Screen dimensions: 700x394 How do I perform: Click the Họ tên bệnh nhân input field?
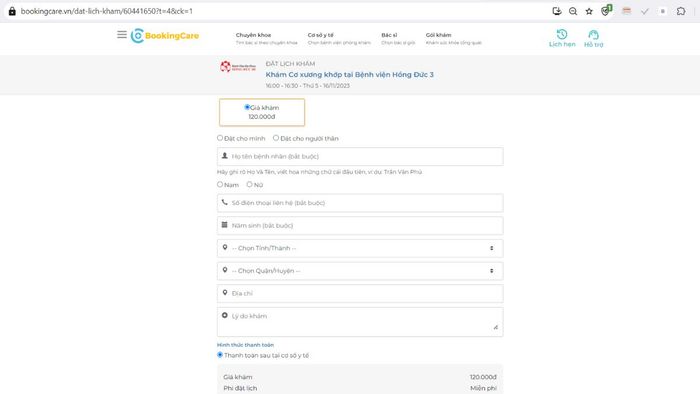(360, 157)
